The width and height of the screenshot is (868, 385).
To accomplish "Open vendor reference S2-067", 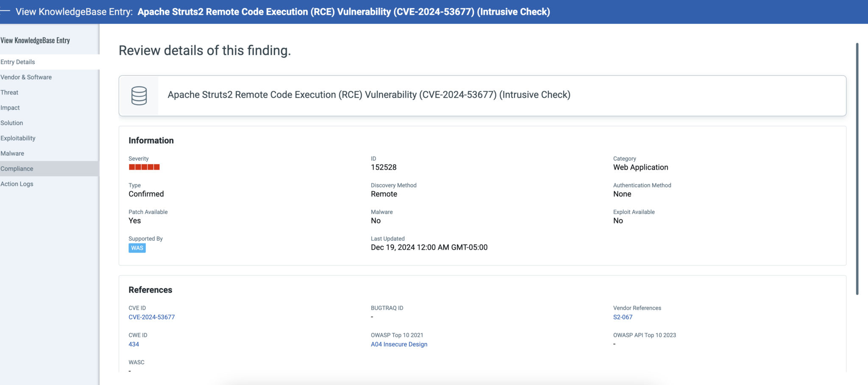I will 623,317.
